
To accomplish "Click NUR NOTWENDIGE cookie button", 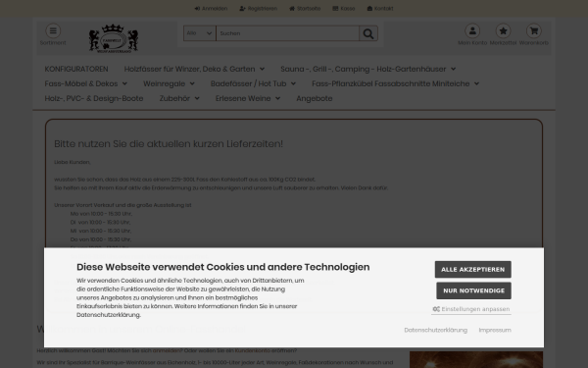I will (x=473, y=290).
